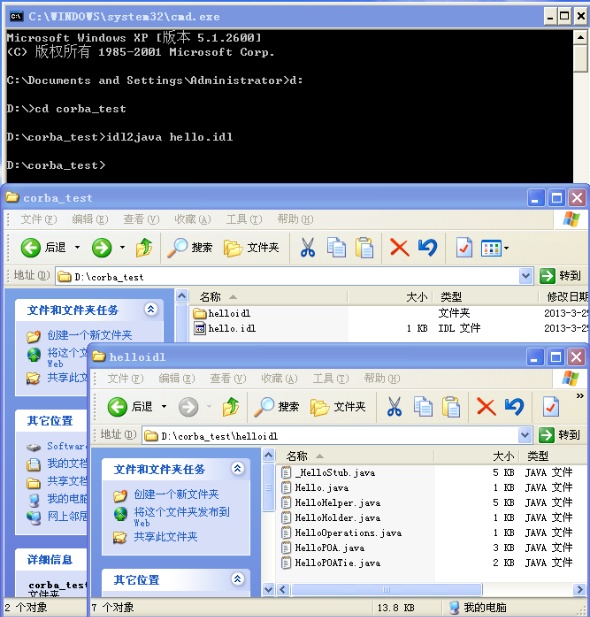590x617 pixels.
Task: Click Cut scissors in helloidl toolbar
Action: coord(394,406)
